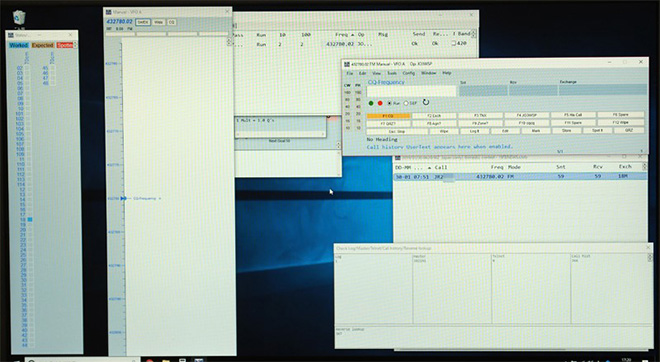The height and width of the screenshot is (362, 660).
Task: Click the green LED indicator in Entry window
Action: tap(371, 103)
